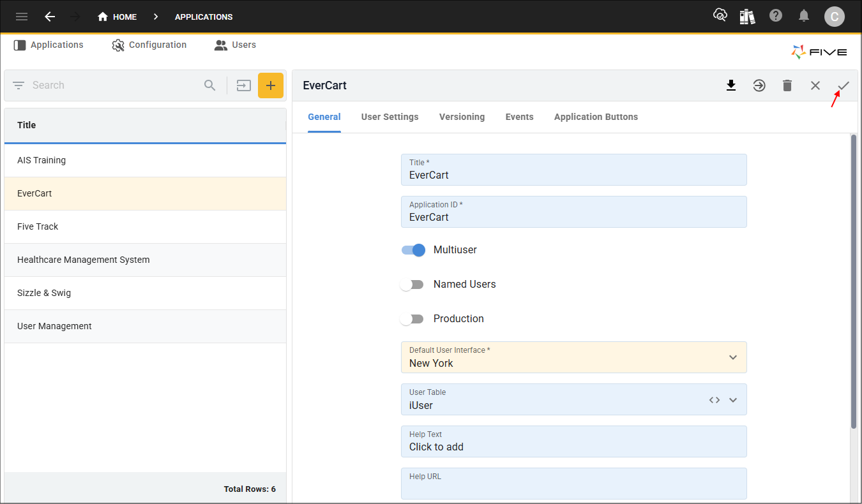Click the notifications bell icon

coord(805,16)
